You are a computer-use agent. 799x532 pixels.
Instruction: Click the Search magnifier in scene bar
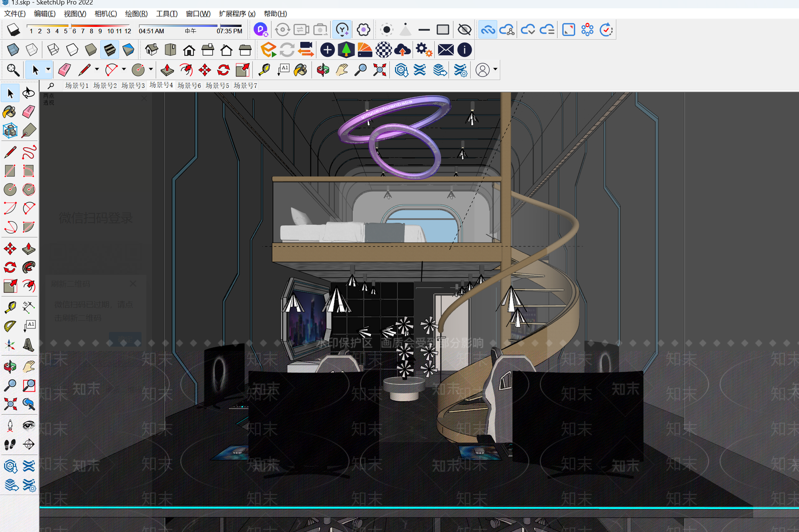[x=50, y=86]
